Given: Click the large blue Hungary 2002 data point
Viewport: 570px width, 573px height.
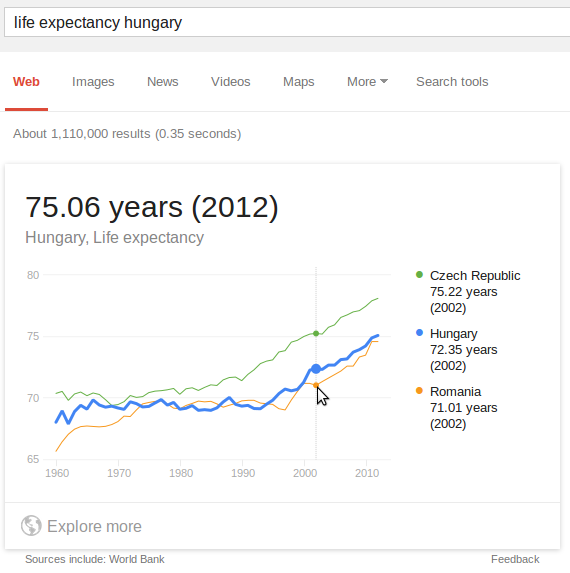Looking at the screenshot, I should point(316,369).
